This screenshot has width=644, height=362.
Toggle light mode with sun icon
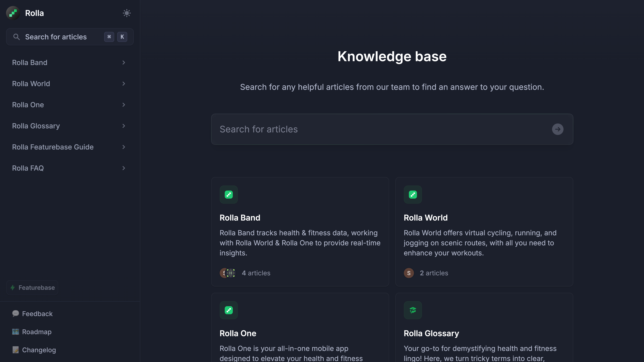[x=127, y=13]
